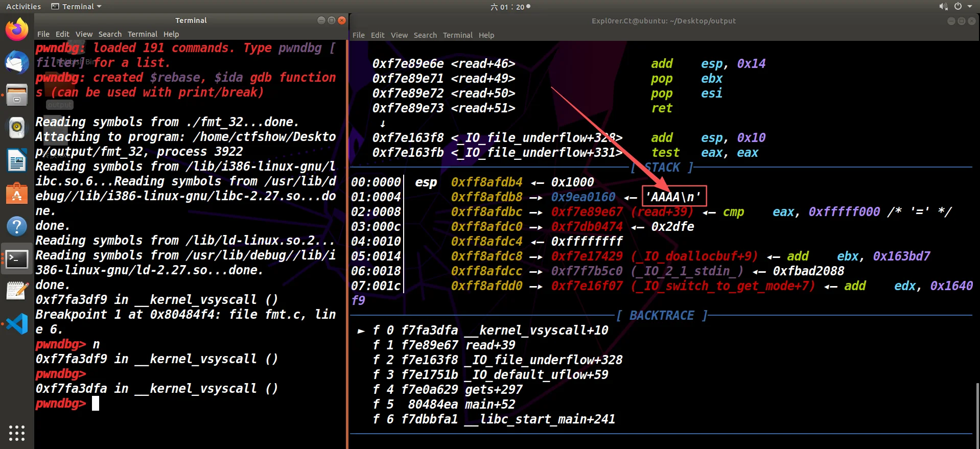
Task: Open Ubuntu Software from the dock
Action: 17,194
